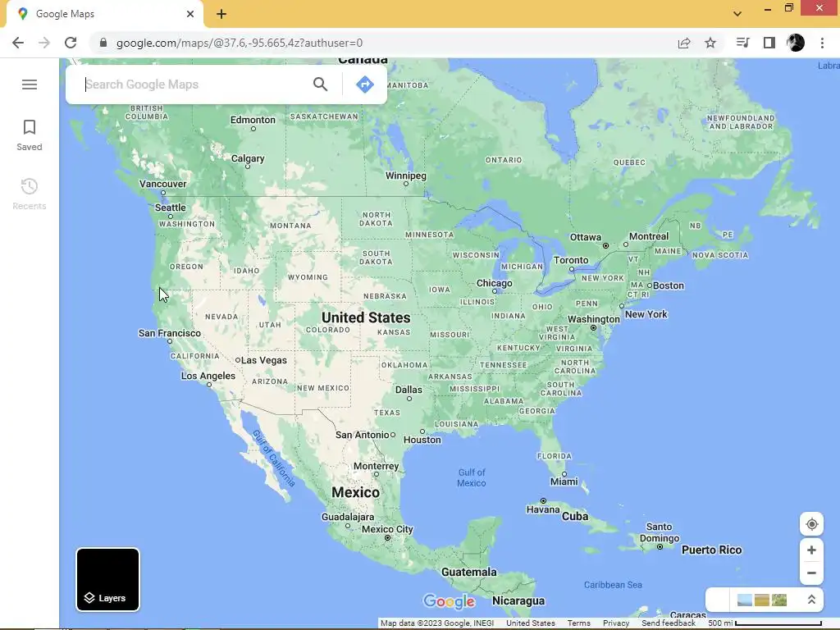This screenshot has width=840, height=630.
Task: Zoom out with the minus button
Action: (x=811, y=573)
